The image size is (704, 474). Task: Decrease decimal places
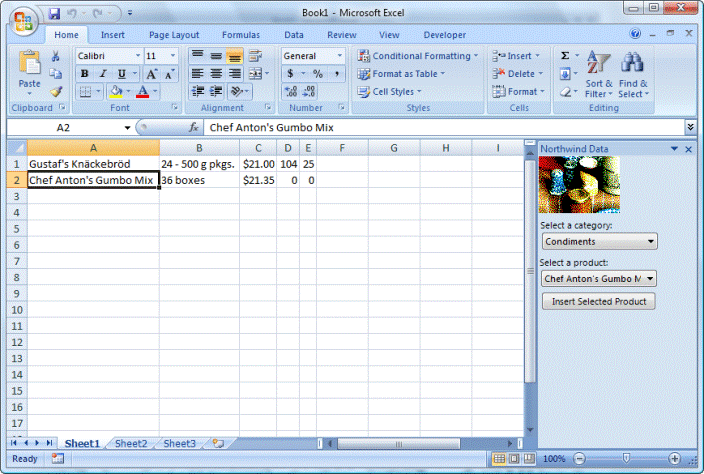(x=309, y=92)
